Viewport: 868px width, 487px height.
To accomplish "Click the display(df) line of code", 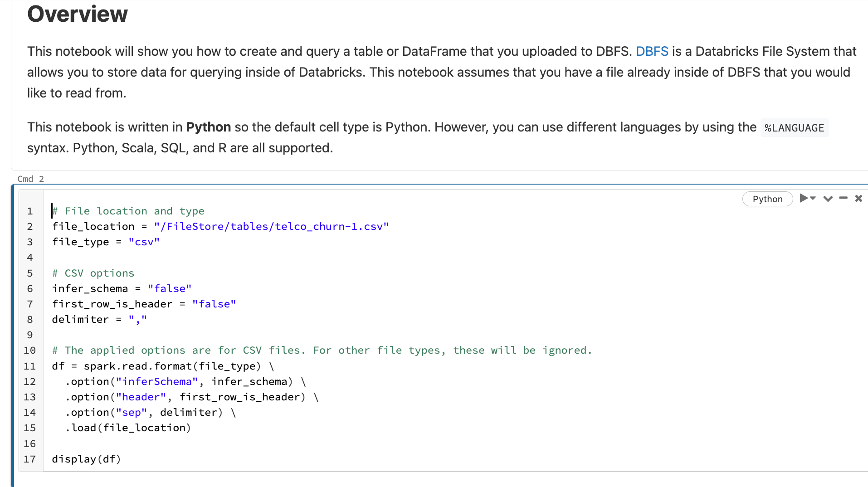I will point(86,459).
